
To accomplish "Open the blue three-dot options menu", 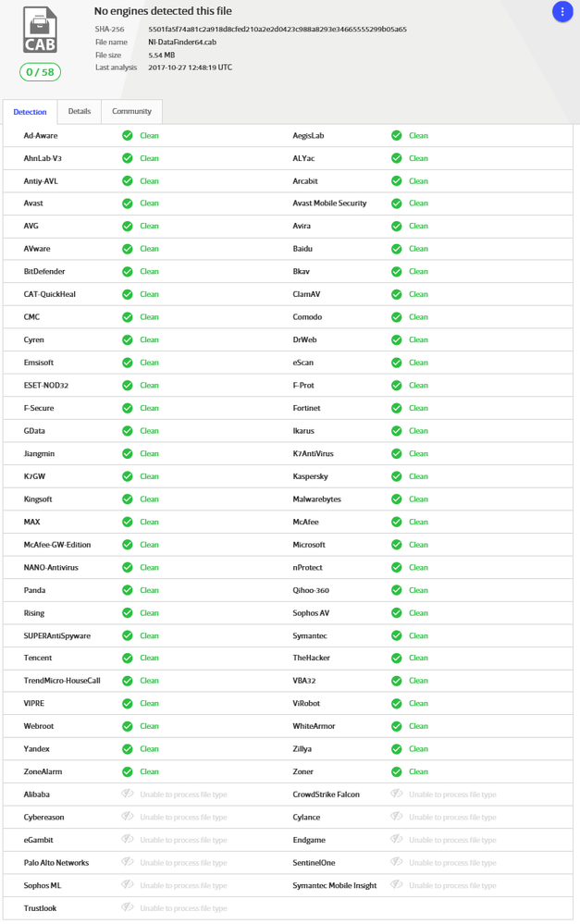I will click(562, 12).
